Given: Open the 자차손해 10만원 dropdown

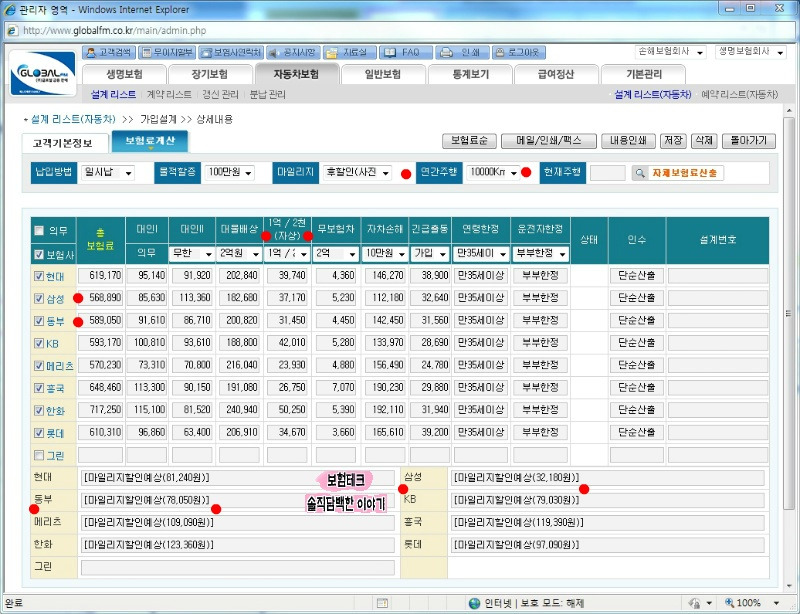Looking at the screenshot, I should [385, 254].
